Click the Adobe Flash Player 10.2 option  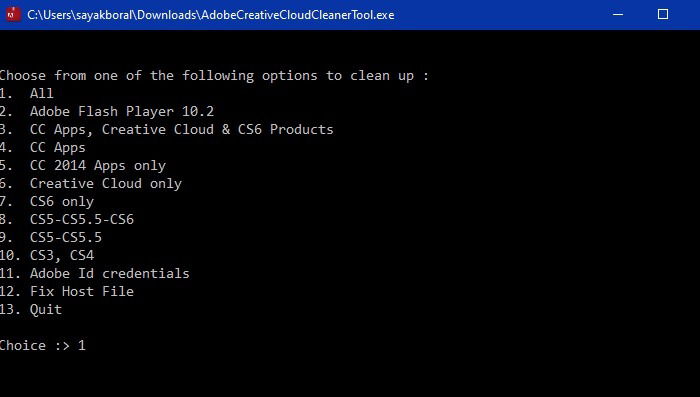tap(107, 111)
